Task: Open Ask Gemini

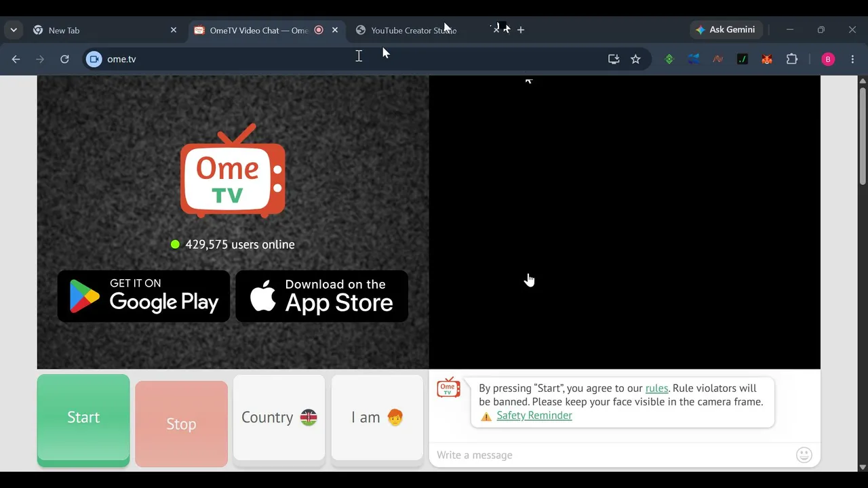Action: click(x=726, y=30)
